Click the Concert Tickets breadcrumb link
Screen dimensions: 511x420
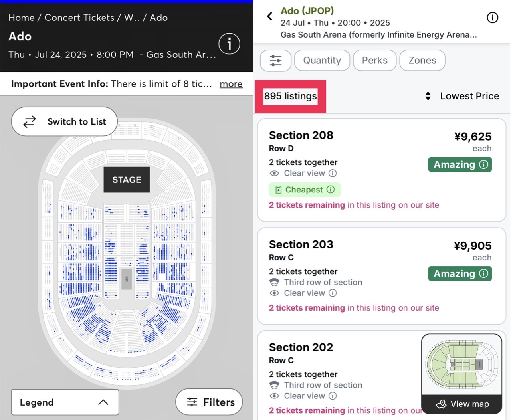coord(79,18)
